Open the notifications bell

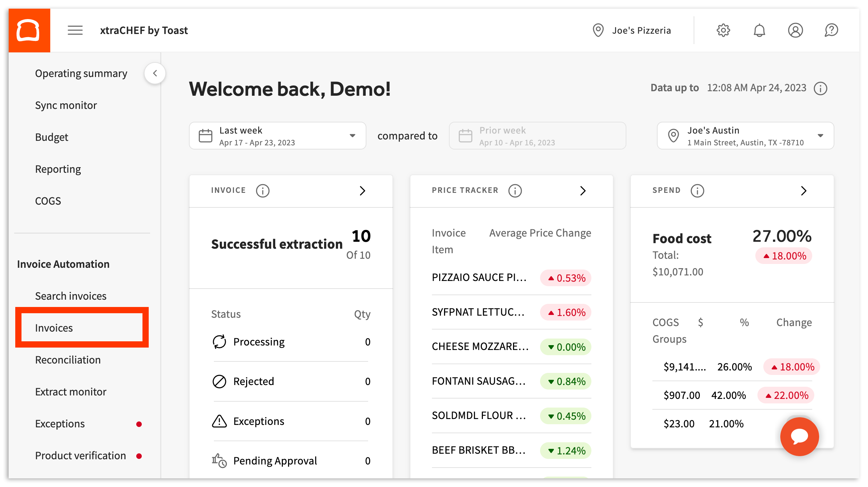(x=759, y=30)
